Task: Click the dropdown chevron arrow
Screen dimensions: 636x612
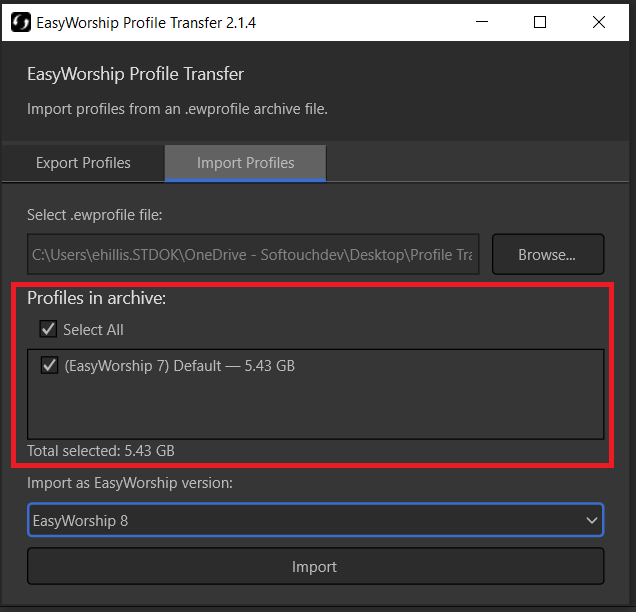Action: point(592,520)
